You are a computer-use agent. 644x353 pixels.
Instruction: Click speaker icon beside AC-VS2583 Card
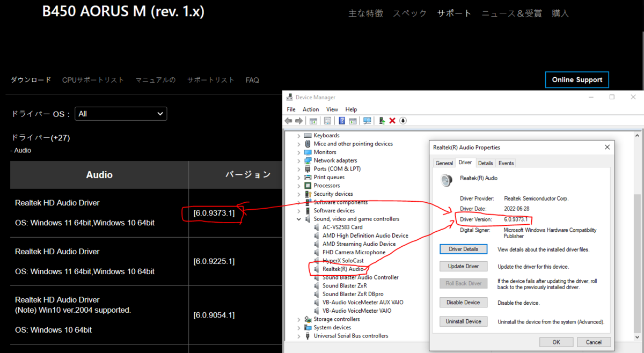coord(317,227)
